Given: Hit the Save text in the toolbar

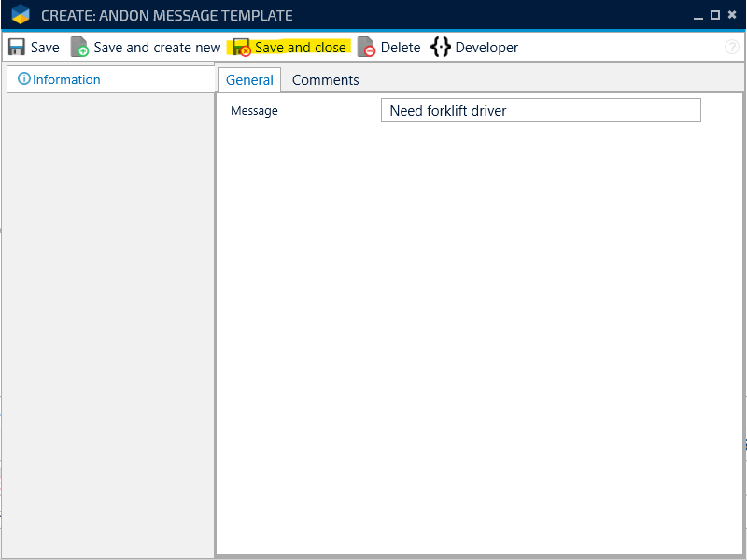Looking at the screenshot, I should tap(45, 48).
